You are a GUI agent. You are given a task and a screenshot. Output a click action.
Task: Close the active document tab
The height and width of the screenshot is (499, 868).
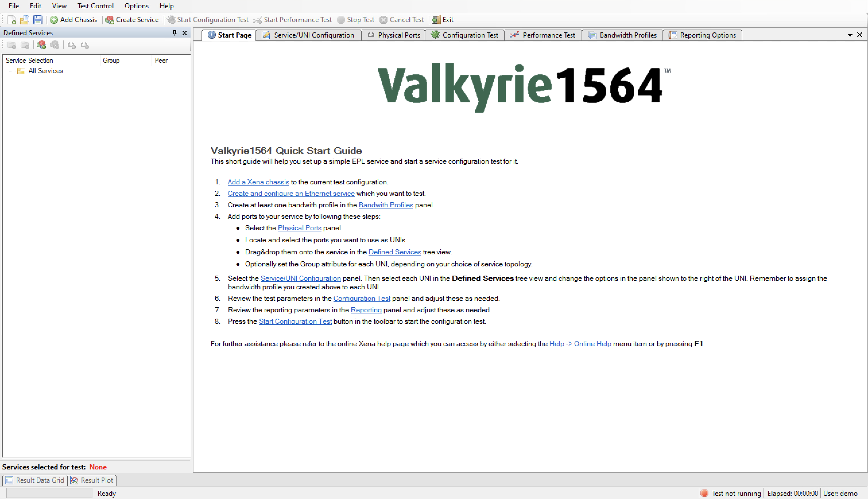pyautogui.click(x=860, y=35)
